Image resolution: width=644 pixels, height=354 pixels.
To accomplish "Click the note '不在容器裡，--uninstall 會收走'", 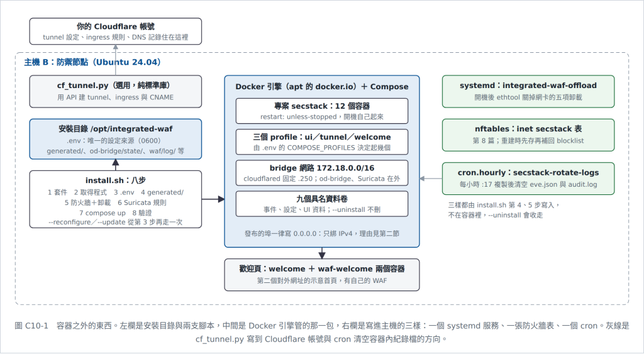I will [x=496, y=215].
